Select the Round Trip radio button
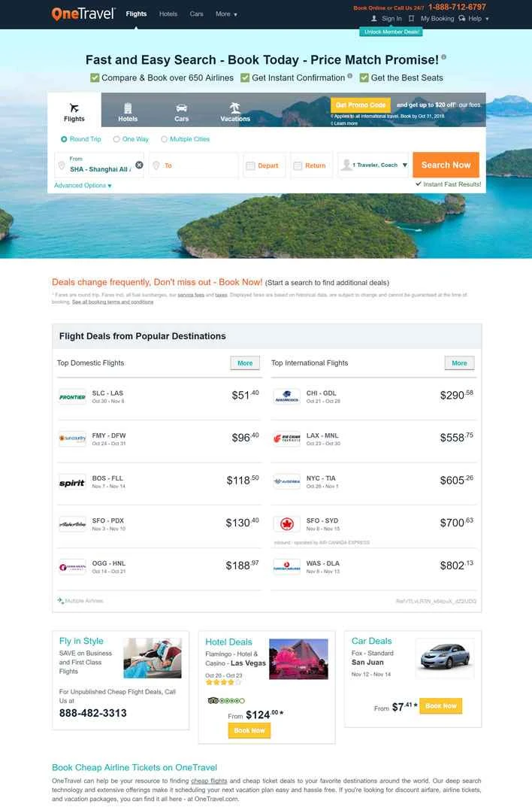The image size is (532, 807). (x=63, y=138)
